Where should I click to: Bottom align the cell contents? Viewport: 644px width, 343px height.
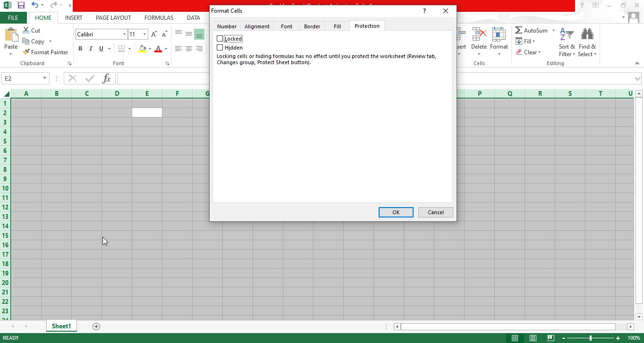click(x=199, y=34)
